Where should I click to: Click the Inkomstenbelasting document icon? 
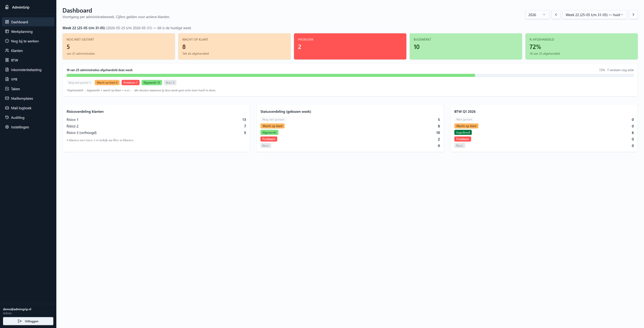[x=7, y=70]
